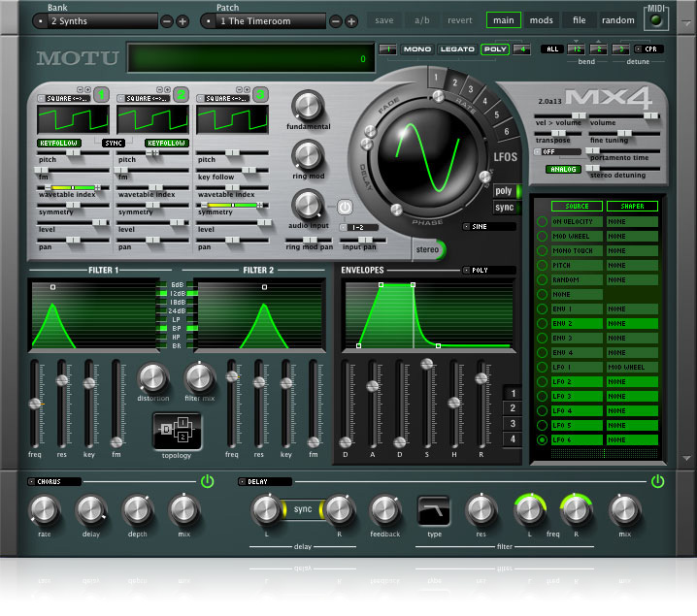Select the MOD WHEEL source radio button
Image resolution: width=697 pixels, height=616 pixels.
pyautogui.click(x=542, y=236)
